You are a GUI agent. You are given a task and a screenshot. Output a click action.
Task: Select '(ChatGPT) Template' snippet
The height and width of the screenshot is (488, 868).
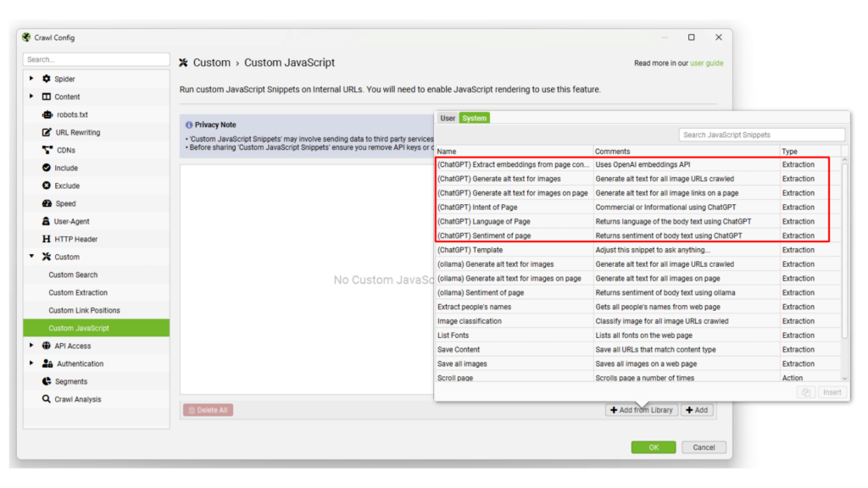point(637,250)
